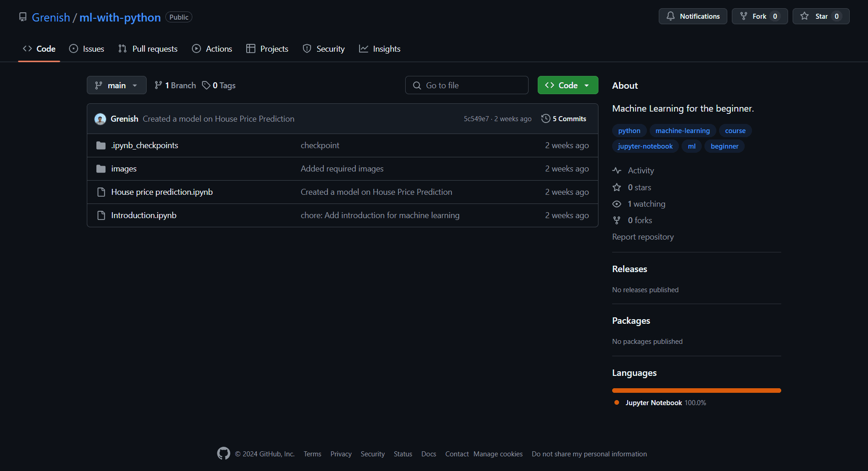Open commit hash 5c549e7
The height and width of the screenshot is (471, 868).
(x=476, y=119)
